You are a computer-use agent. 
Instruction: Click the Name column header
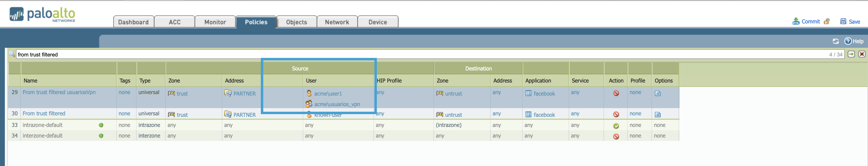pyautogui.click(x=30, y=81)
